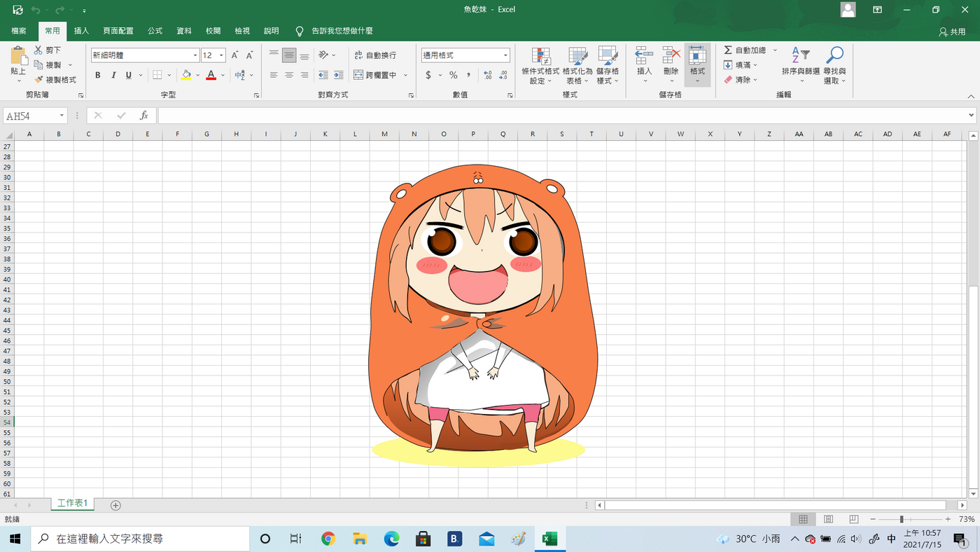980x552 pixels.
Task: Toggle top vertical alignment
Action: [274, 55]
